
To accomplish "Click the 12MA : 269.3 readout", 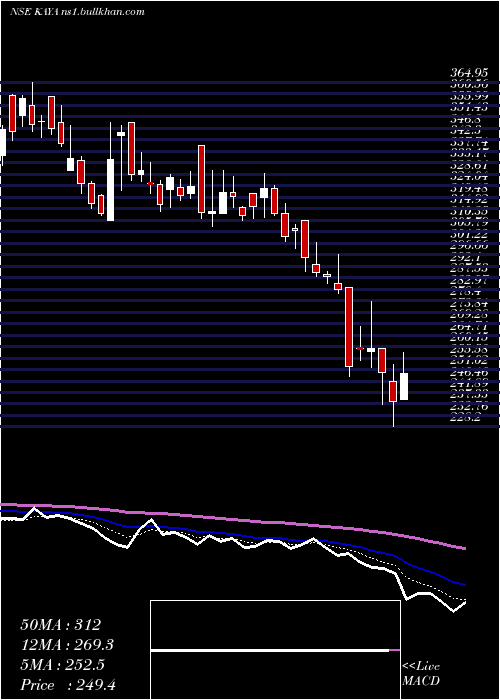I will [67, 644].
